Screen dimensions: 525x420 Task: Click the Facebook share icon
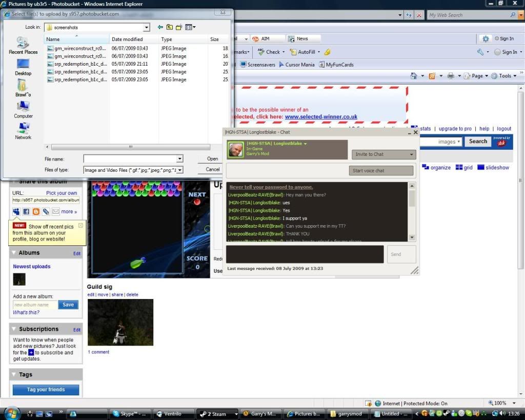(26, 212)
